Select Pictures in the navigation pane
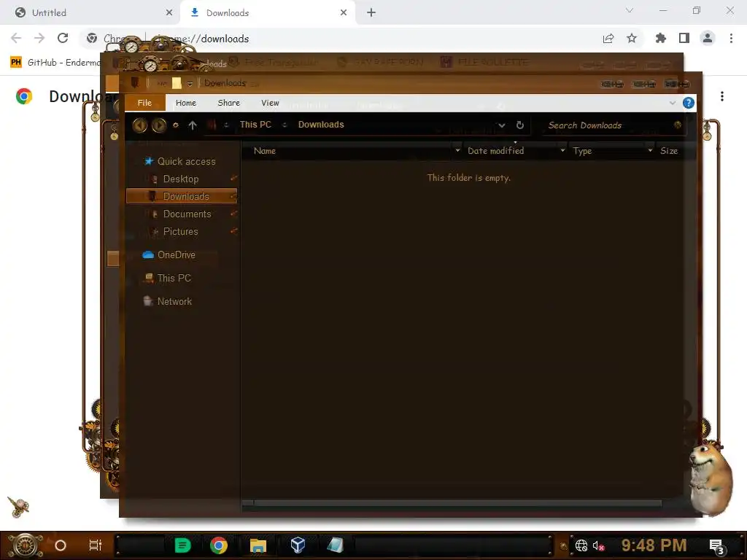This screenshot has width=747, height=560. 181,231
